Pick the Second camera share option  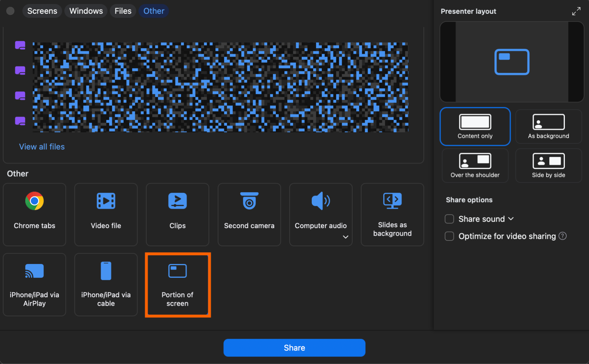point(249,215)
